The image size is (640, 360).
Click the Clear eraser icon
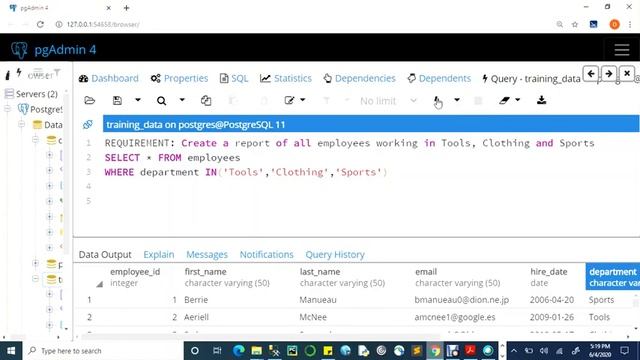pos(504,100)
